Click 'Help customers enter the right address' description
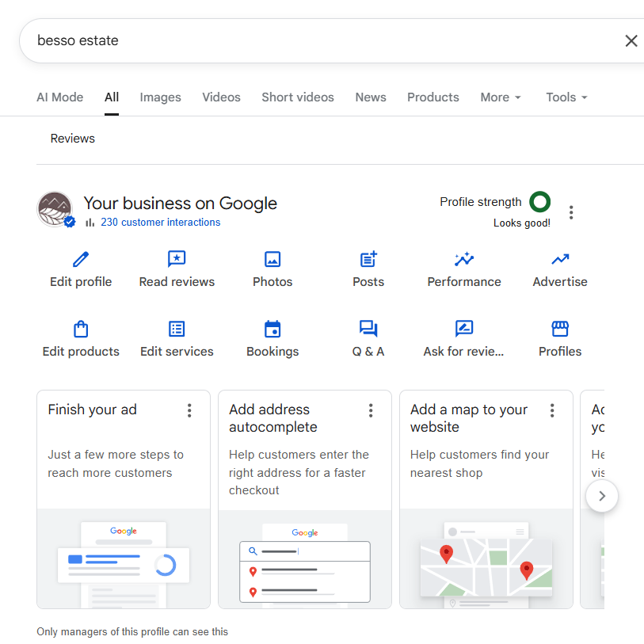Image resolution: width=644 pixels, height=644 pixels. (299, 472)
